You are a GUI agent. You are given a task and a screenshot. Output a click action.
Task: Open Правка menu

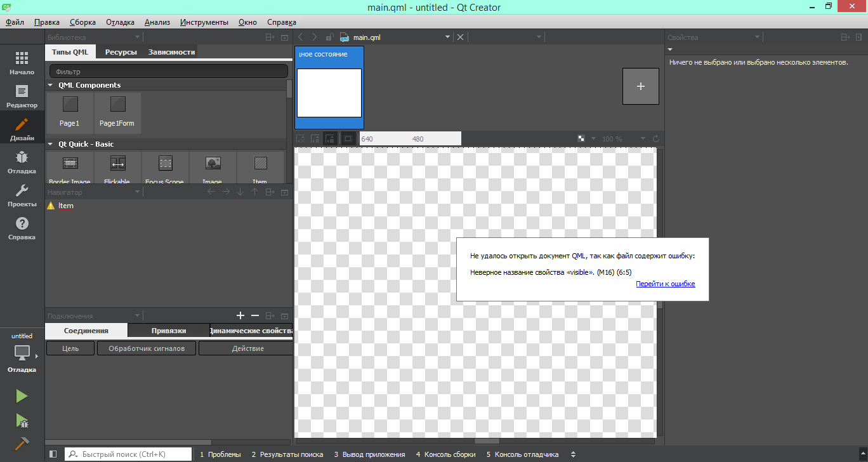(x=47, y=22)
